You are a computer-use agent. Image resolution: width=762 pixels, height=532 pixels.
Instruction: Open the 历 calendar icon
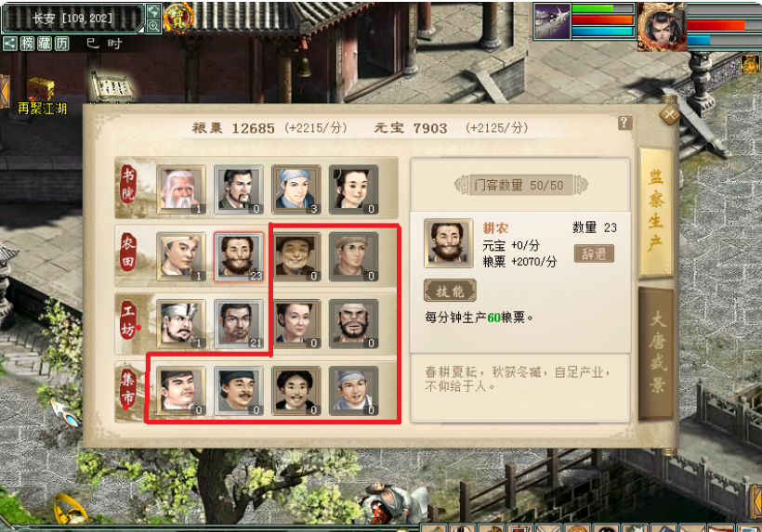[62, 44]
